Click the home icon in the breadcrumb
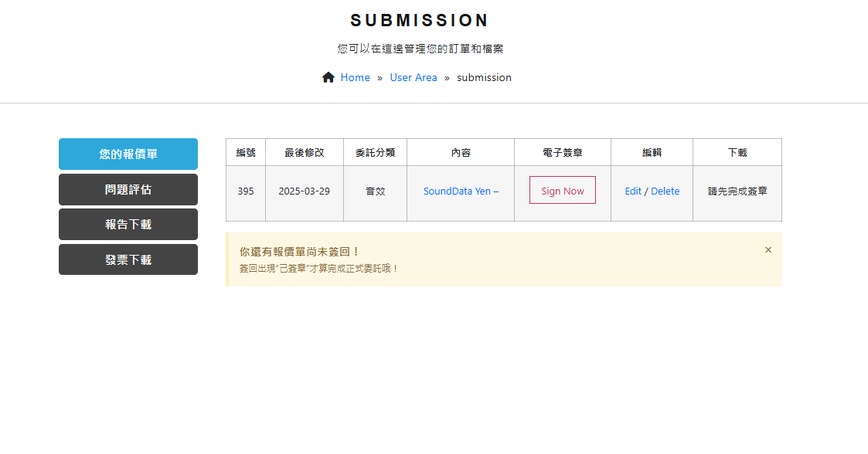868x454 pixels. (328, 77)
